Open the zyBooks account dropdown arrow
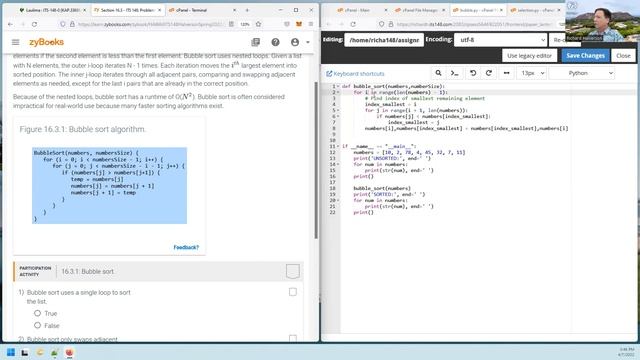 point(308,42)
